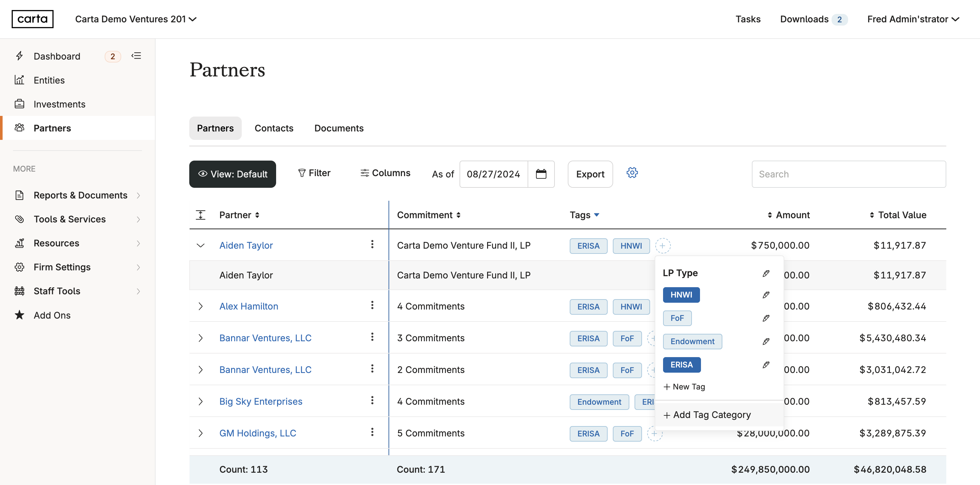
Task: Expand GM Holdings, LLC row
Action: [x=201, y=433]
